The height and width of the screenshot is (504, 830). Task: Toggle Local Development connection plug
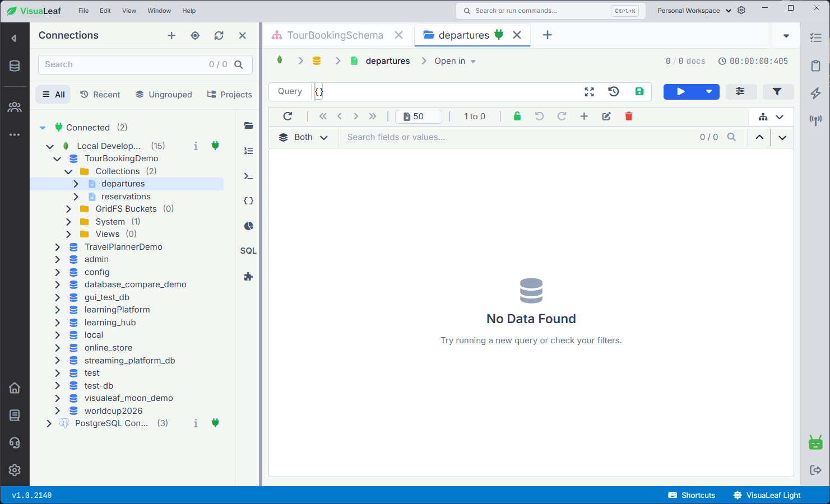point(215,146)
